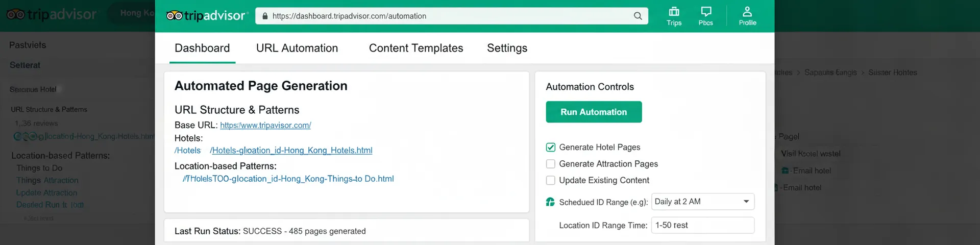Click Pastviets in background sidebar
980x245 pixels.
point(28,45)
